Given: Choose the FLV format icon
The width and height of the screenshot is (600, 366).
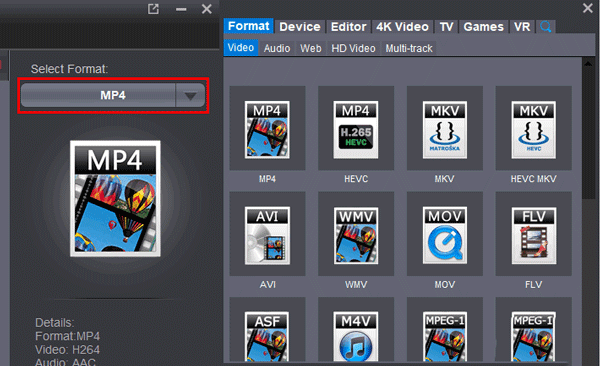Looking at the screenshot, I should tap(533, 234).
